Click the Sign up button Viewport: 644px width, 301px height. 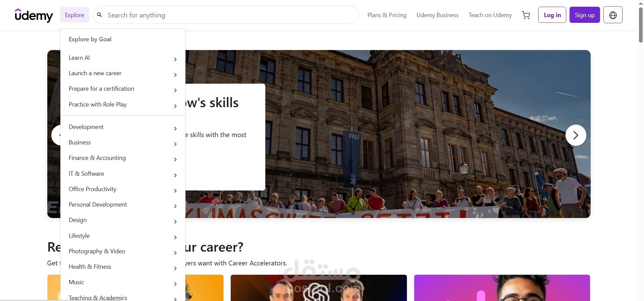click(585, 15)
